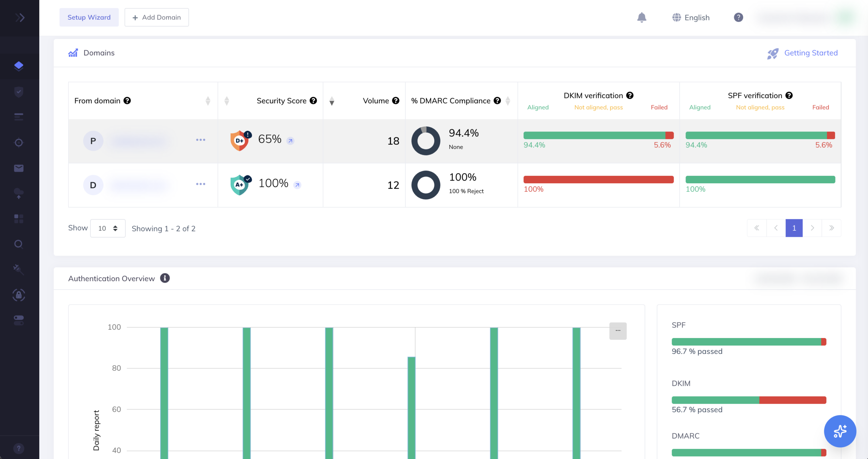
Task: Open the envelope mail icon in the sidebar
Action: [19, 168]
